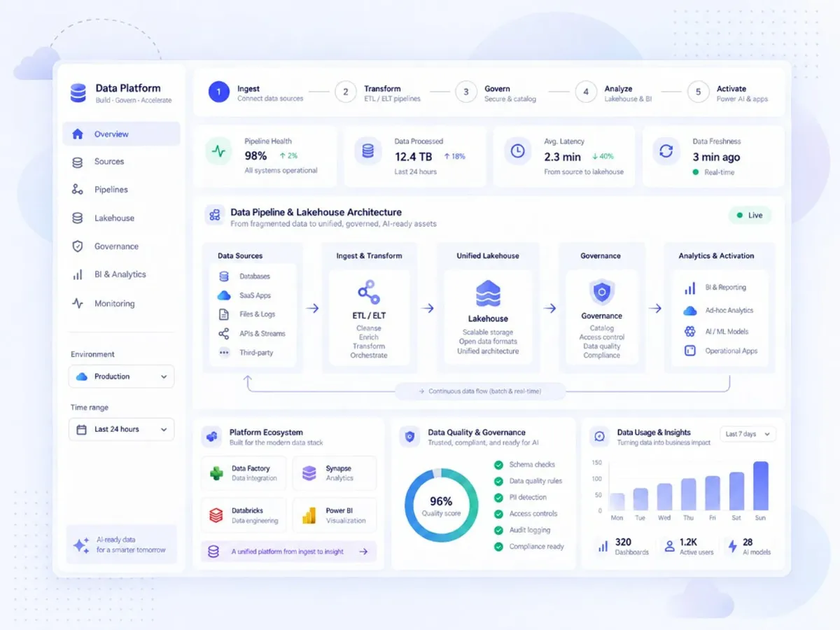Click the 96% quality score donut chart
The width and height of the screenshot is (840, 630).
442,505
